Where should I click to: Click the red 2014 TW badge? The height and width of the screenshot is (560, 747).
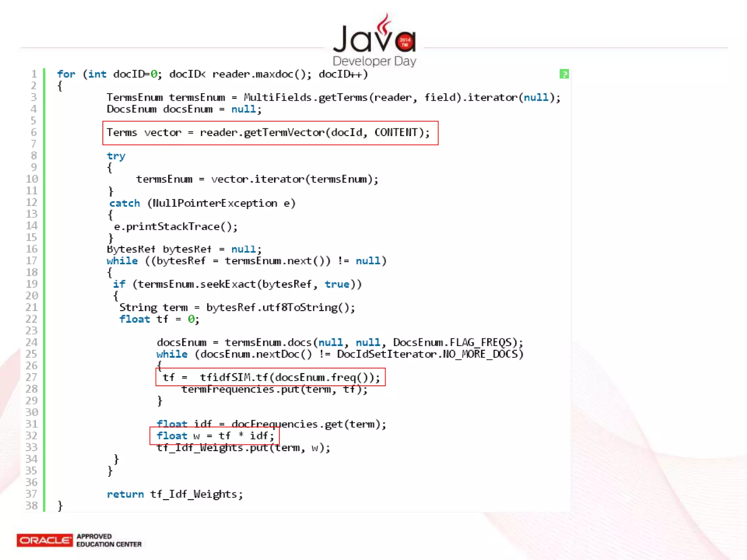[x=405, y=42]
